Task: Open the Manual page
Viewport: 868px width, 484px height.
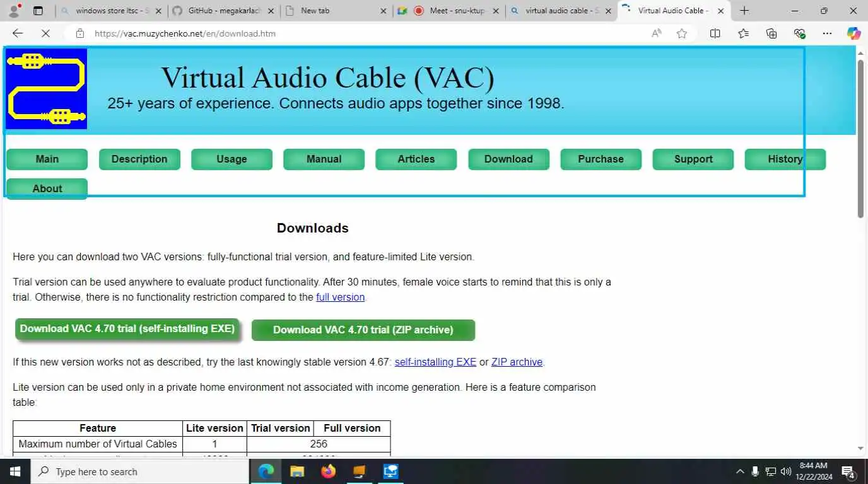Action: [x=324, y=159]
